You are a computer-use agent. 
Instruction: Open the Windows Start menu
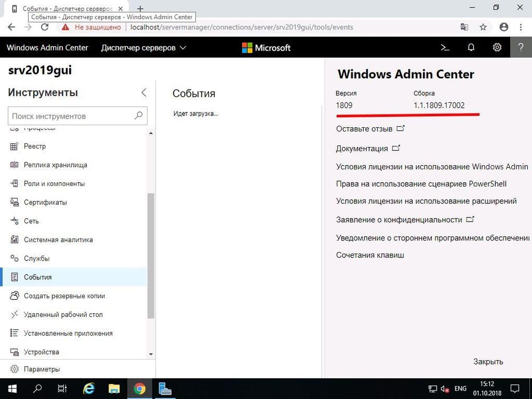tap(12, 389)
